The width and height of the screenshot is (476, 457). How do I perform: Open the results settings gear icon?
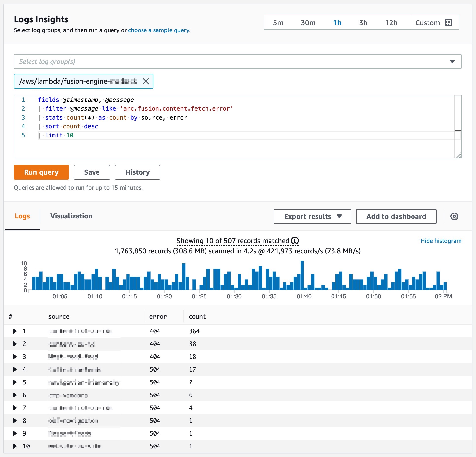(454, 216)
